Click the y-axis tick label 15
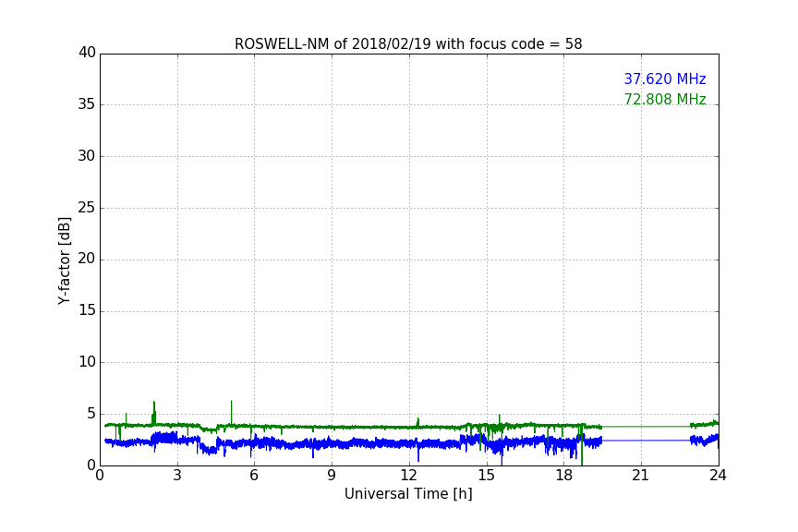The image size is (798, 532). (87, 310)
